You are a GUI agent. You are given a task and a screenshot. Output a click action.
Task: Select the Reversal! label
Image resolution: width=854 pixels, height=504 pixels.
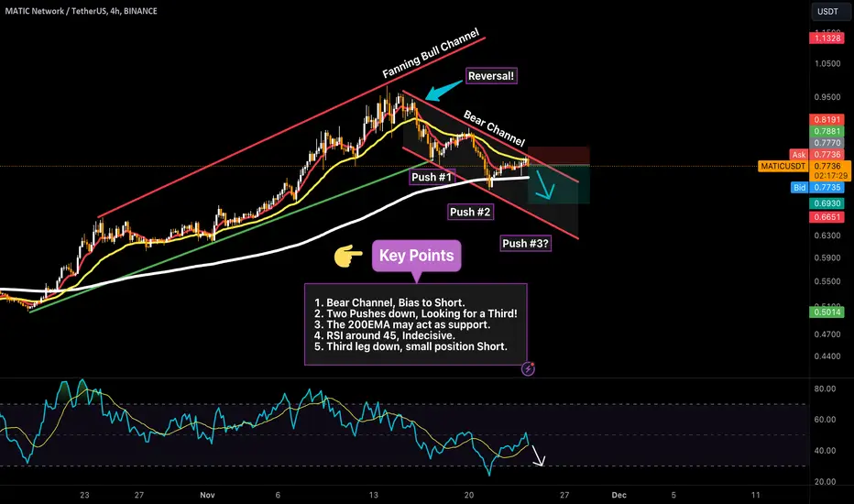[491, 76]
